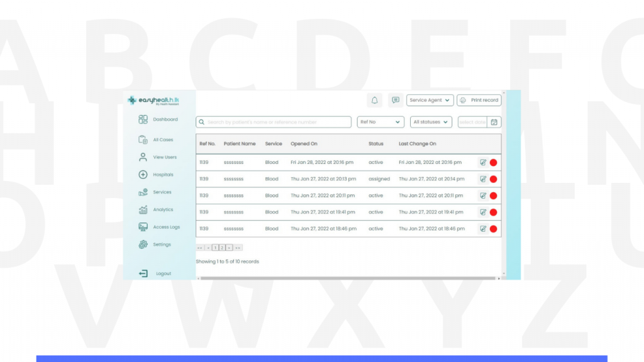Edit the first case row from Jan 28

click(x=483, y=162)
